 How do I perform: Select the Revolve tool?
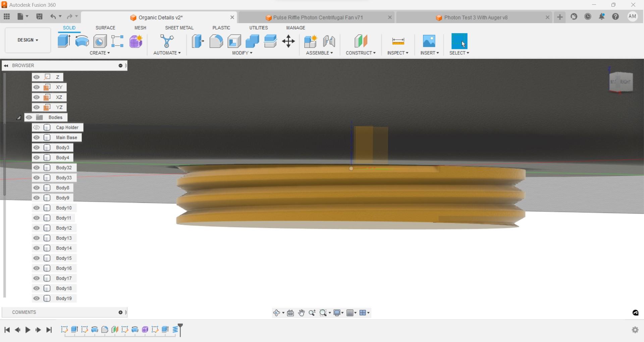82,41
